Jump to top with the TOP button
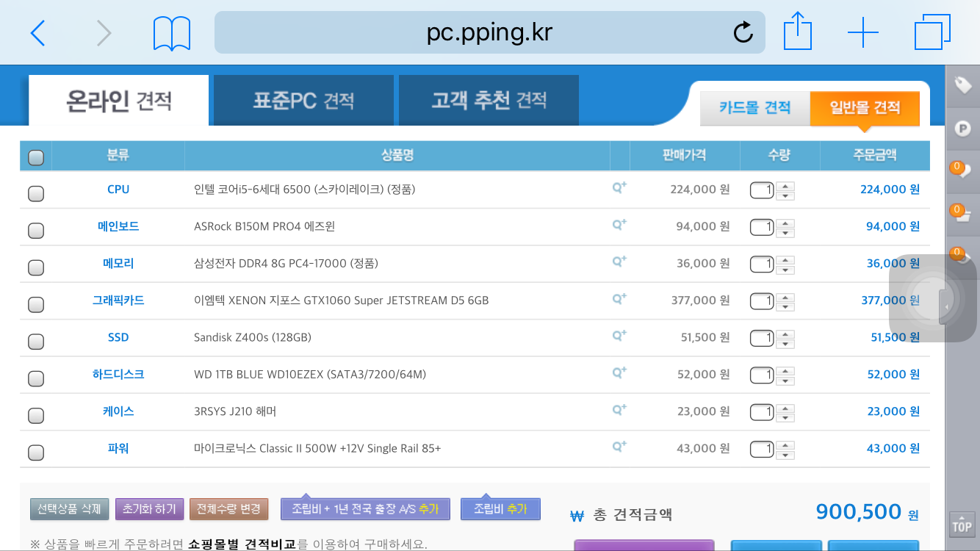Screen dimensions: 980x551 coord(962,525)
